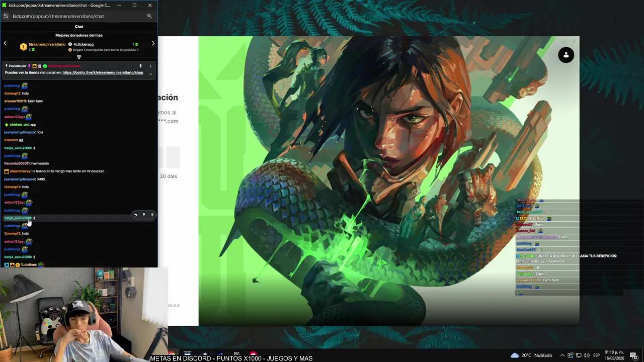
Task: Show hidden system tray icons chevron
Action: tap(562, 355)
